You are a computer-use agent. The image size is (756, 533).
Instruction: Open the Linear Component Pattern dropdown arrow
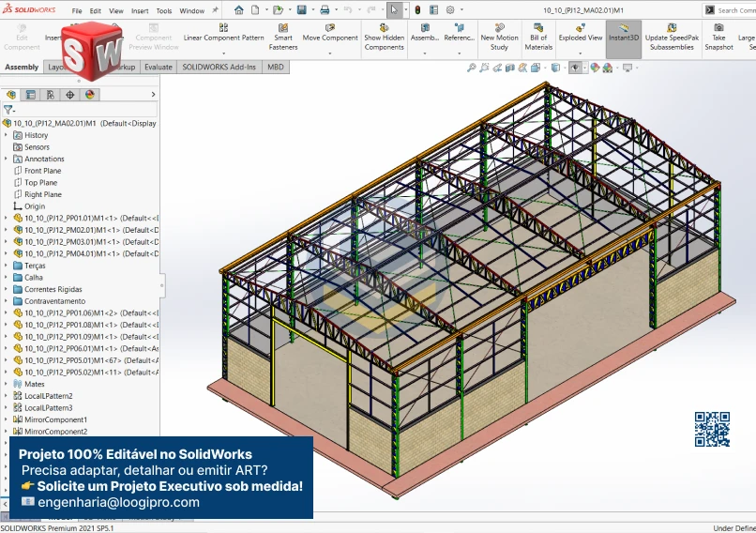223,53
